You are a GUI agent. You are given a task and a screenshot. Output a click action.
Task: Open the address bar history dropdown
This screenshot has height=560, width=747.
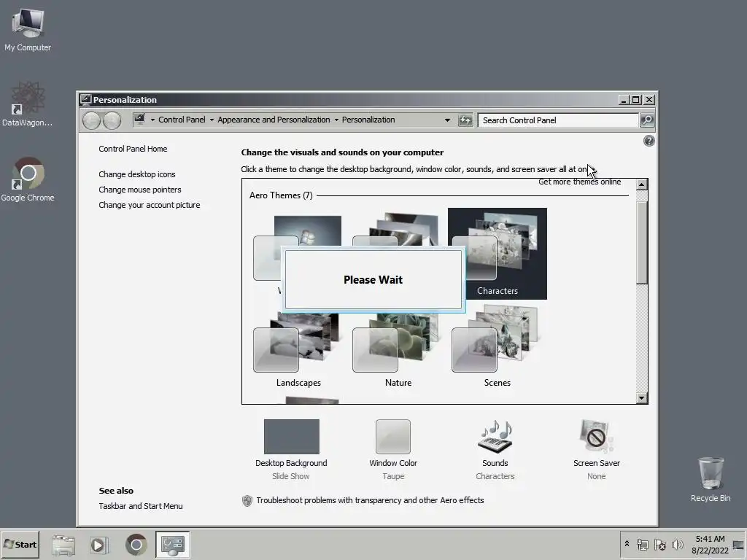pos(447,120)
